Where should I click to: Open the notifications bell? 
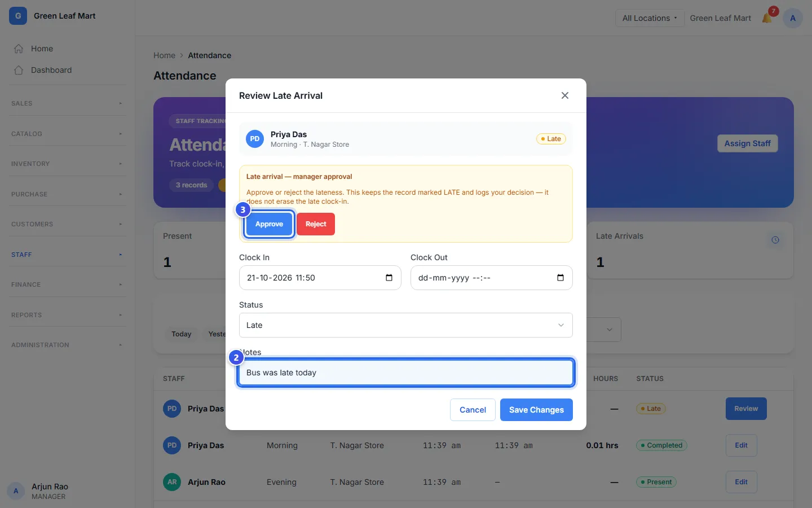[767, 18]
